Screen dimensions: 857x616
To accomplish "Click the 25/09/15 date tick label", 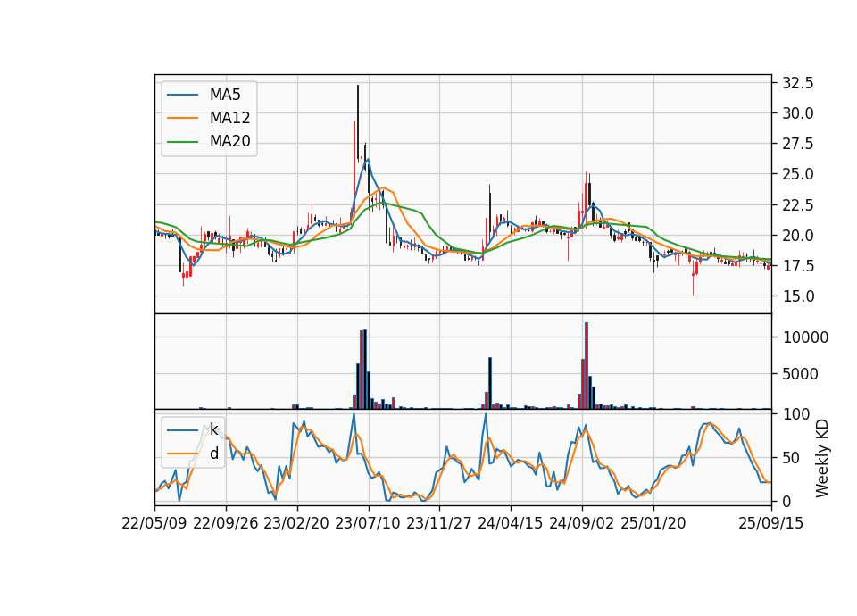I will tap(771, 523).
